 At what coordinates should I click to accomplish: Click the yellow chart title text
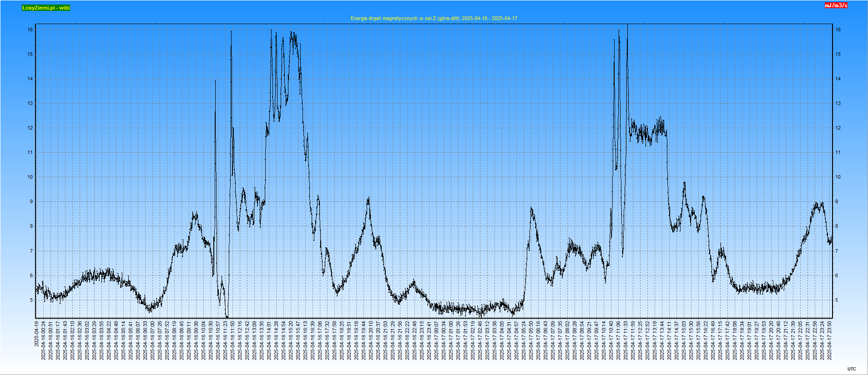click(434, 18)
